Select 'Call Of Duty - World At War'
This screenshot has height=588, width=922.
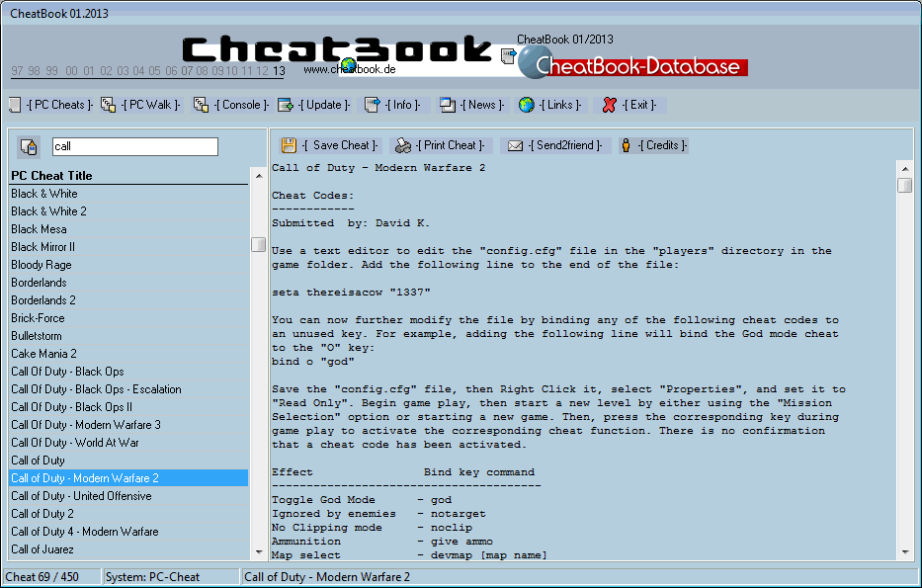128,443
